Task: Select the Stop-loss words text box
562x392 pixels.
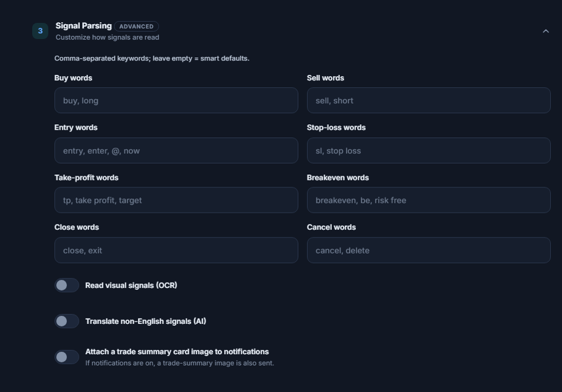Action: pos(429,151)
